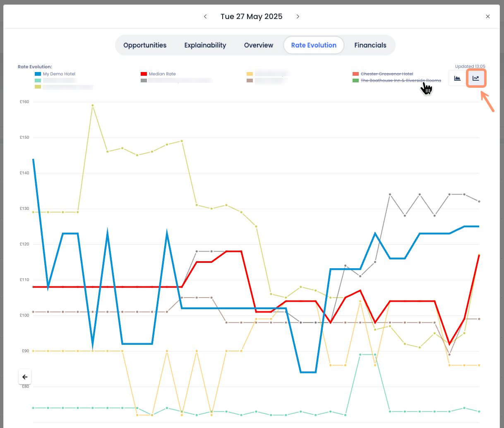Switch to the Financials tab

[x=370, y=46]
